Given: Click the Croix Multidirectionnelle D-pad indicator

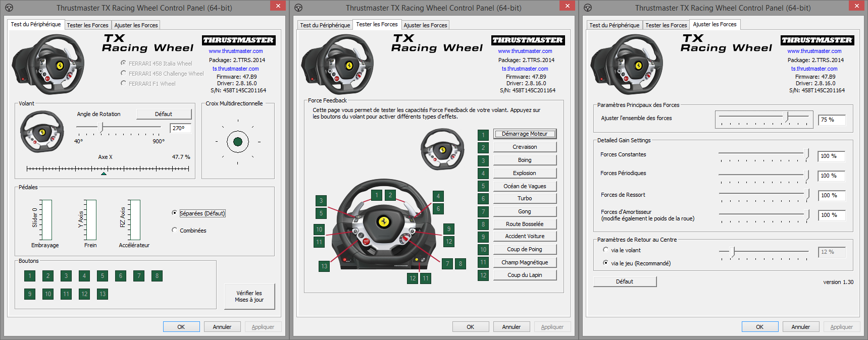Looking at the screenshot, I should 238,142.
